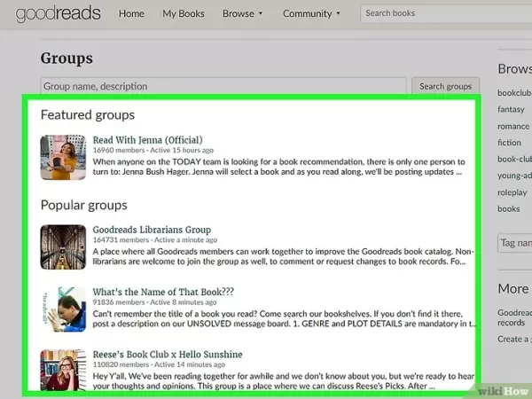Go to My Books
532x399 pixels.
pyautogui.click(x=184, y=13)
